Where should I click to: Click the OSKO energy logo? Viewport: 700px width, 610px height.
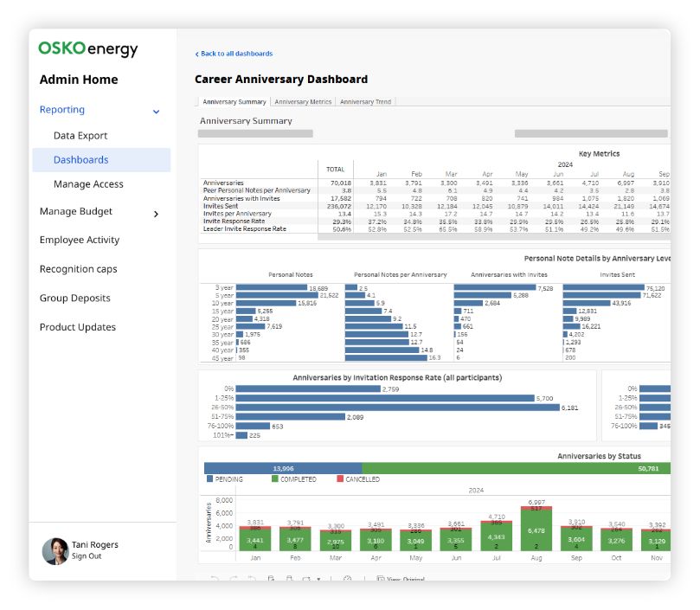pyautogui.click(x=88, y=49)
